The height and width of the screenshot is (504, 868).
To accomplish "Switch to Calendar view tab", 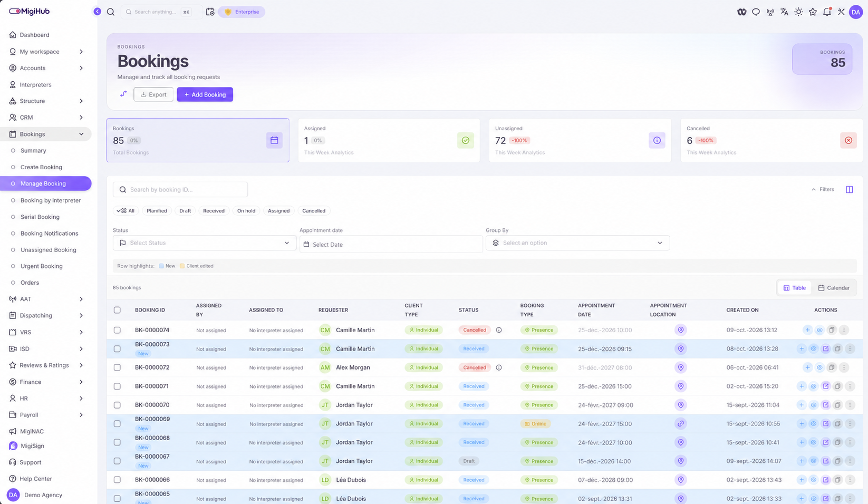I will [x=834, y=288].
